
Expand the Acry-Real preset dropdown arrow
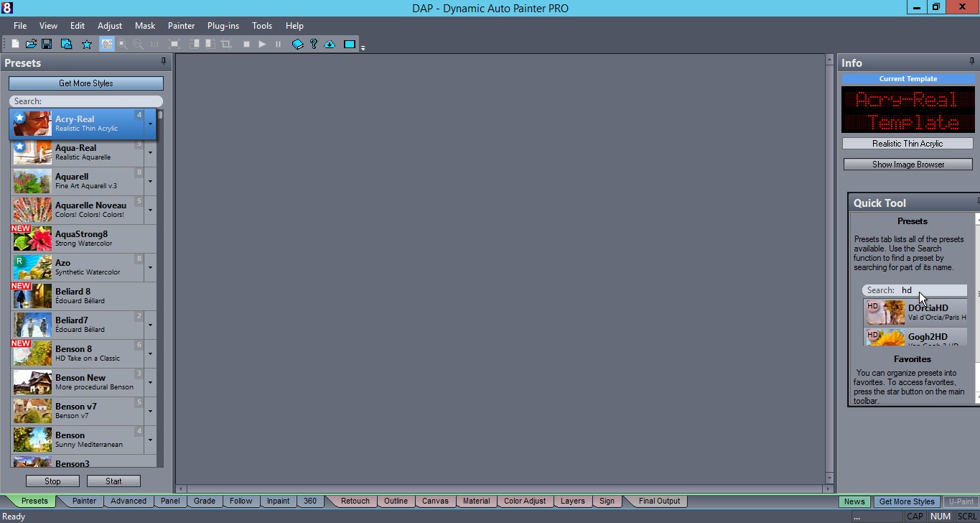[150, 124]
